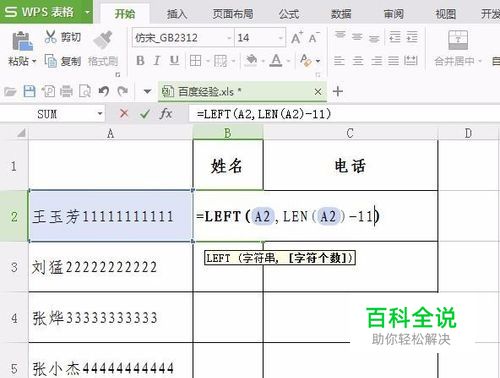The width and height of the screenshot is (500, 378).
Task: Click the distributed alignment icon
Action: click(411, 61)
